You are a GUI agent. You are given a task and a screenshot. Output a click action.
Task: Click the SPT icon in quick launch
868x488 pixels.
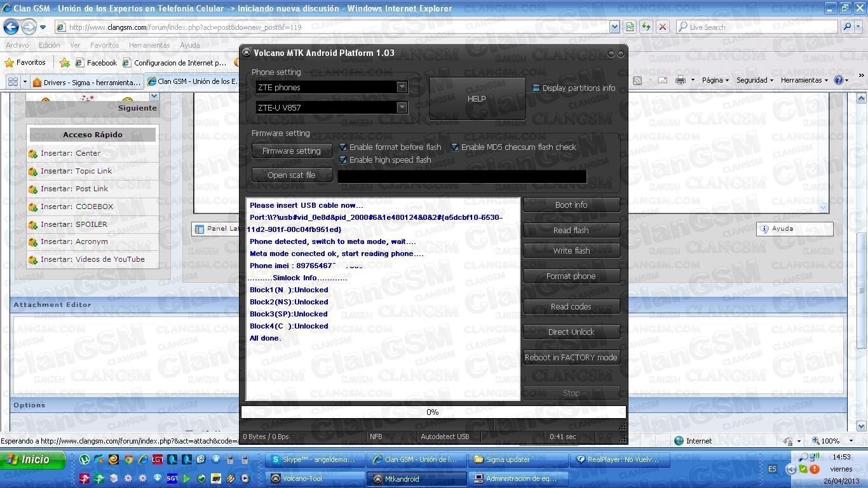[x=216, y=478]
